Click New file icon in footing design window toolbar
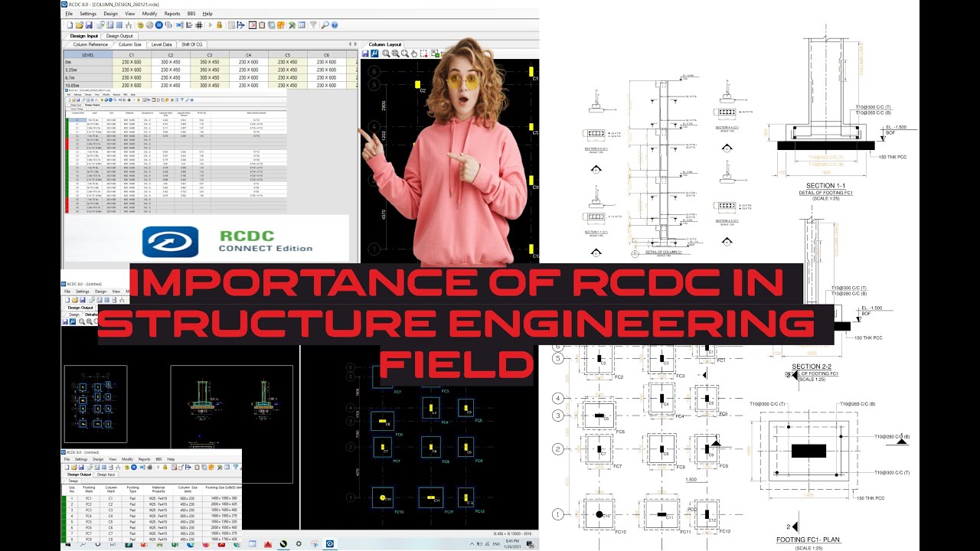The width and height of the screenshot is (980, 551). pyautogui.click(x=67, y=468)
